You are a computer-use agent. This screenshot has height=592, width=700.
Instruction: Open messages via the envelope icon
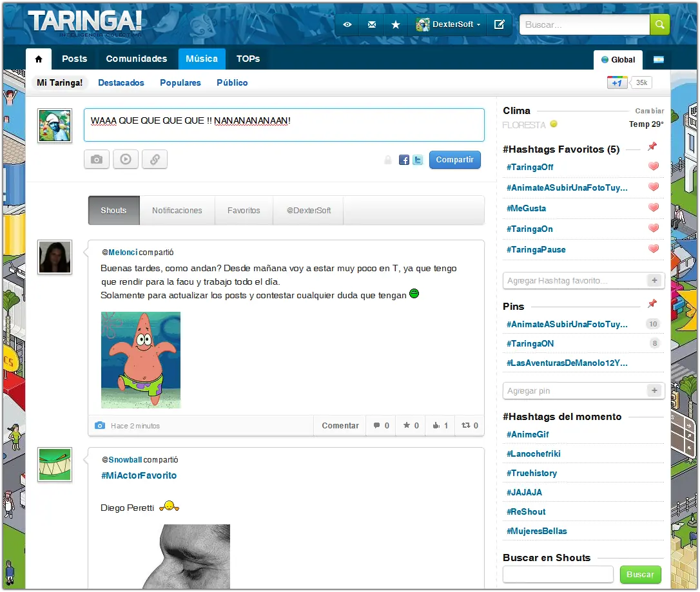(372, 24)
